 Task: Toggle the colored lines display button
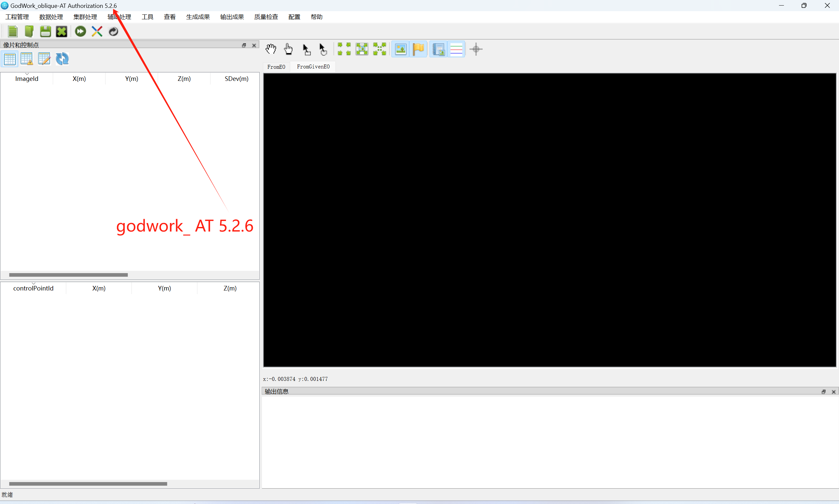pos(456,49)
